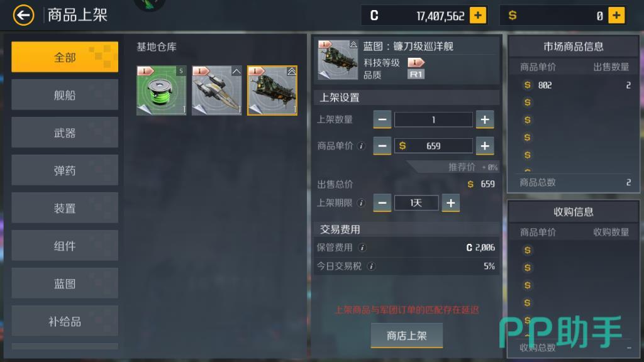
Task: Add more S currency with plus icon
Action: coord(616,16)
